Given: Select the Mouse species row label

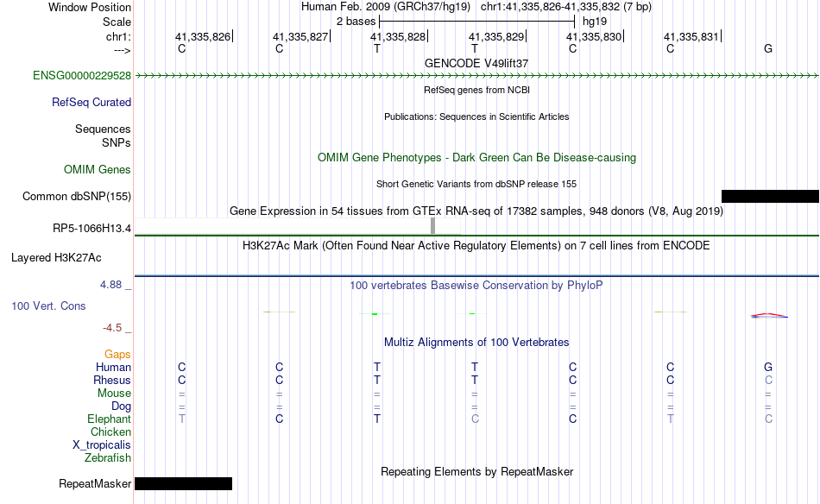Looking at the screenshot, I should (x=114, y=394).
